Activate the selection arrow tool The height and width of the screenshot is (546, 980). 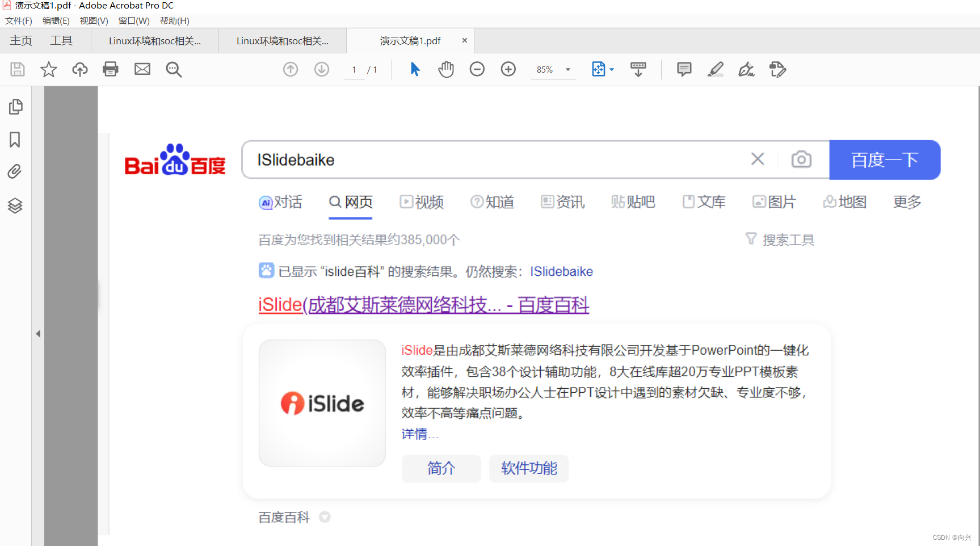415,69
